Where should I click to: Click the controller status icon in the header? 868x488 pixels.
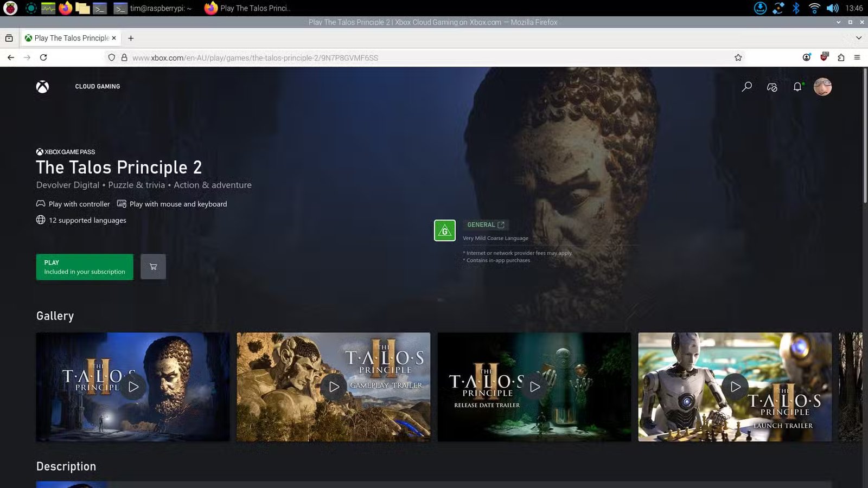771,86
